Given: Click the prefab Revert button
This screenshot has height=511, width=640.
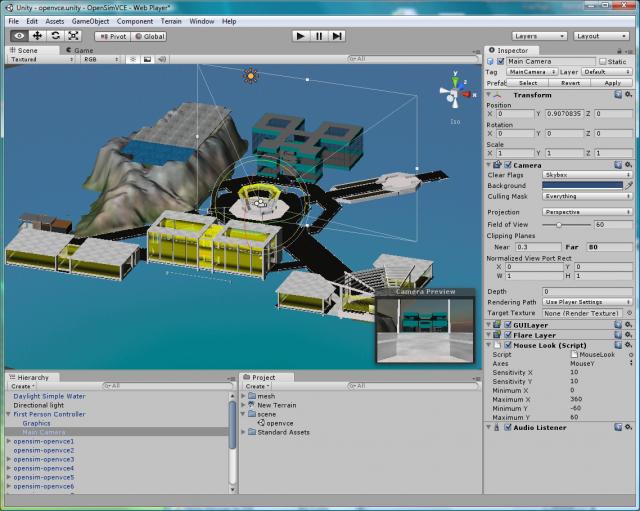Looking at the screenshot, I should pos(570,83).
